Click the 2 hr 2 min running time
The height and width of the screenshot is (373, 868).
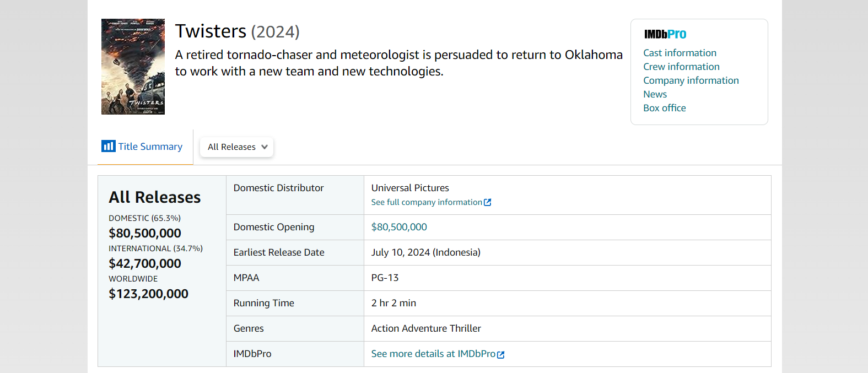[393, 303]
